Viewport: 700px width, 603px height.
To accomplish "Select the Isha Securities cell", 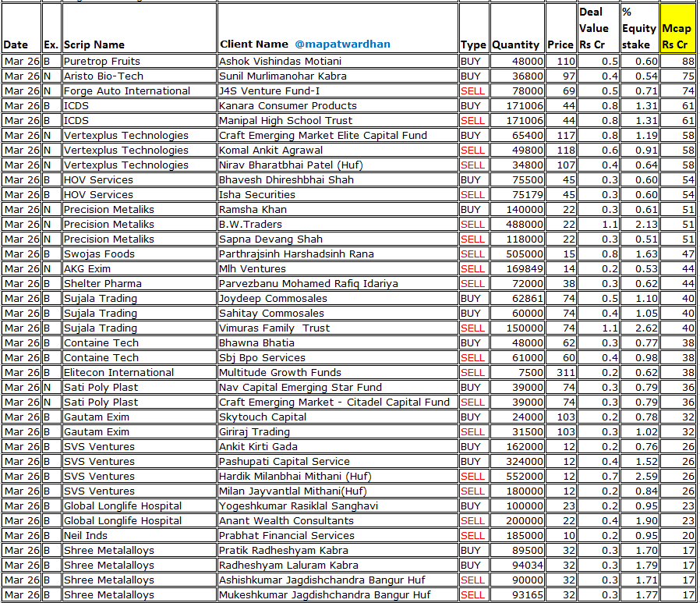I will [x=338, y=194].
